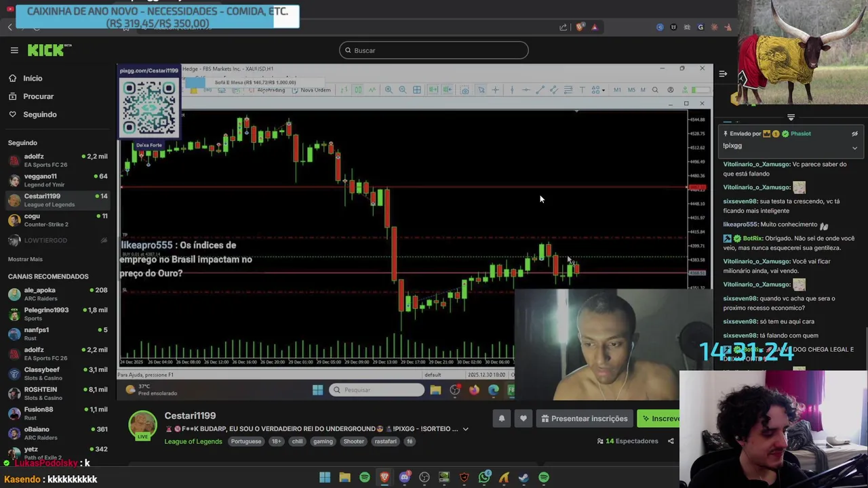Viewport: 868px width, 488px height.
Task: Click the Kick logo
Action: [x=49, y=49]
